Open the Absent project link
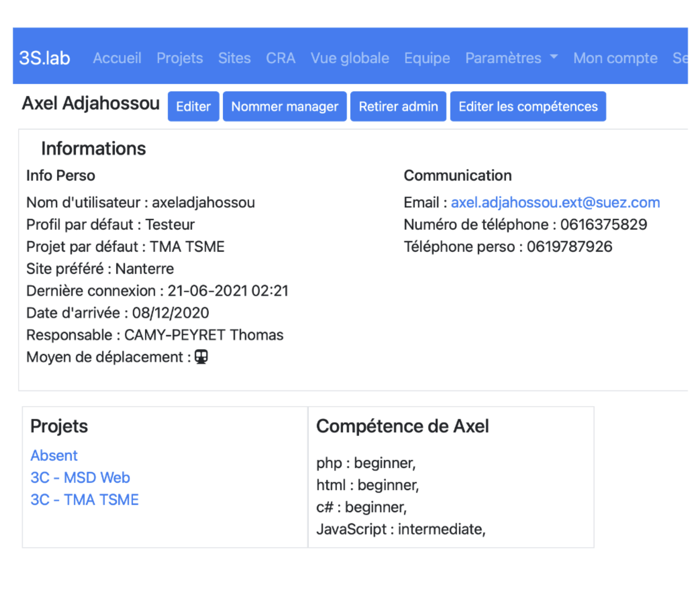Screen dimensions: 700x600 pos(54,455)
